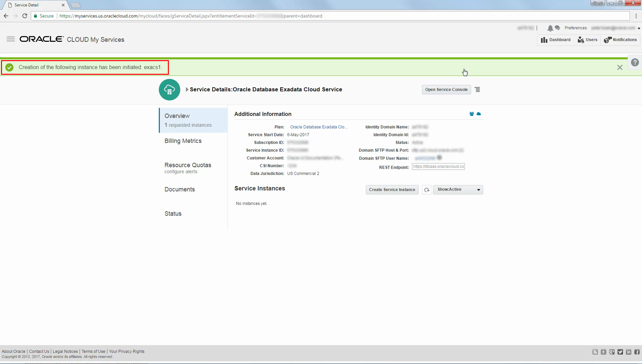Click the browser address bar
This screenshot has width=642, height=364.
(x=330, y=16)
